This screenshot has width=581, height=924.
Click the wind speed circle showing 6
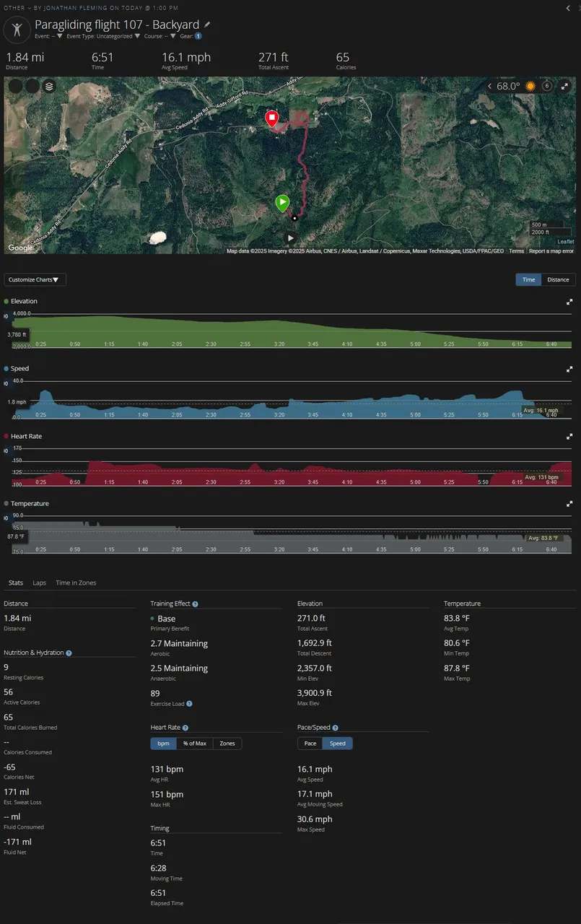pos(546,86)
